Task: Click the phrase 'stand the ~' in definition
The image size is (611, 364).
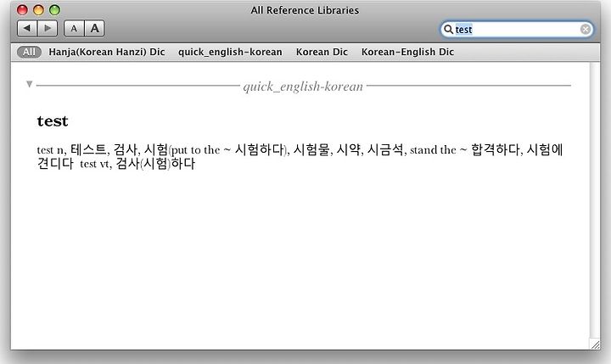Action: coord(439,150)
